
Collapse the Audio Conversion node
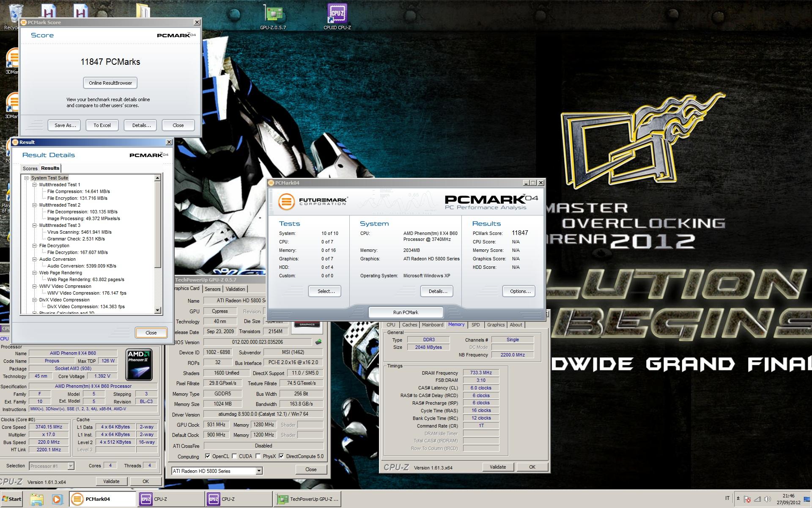[35, 259]
